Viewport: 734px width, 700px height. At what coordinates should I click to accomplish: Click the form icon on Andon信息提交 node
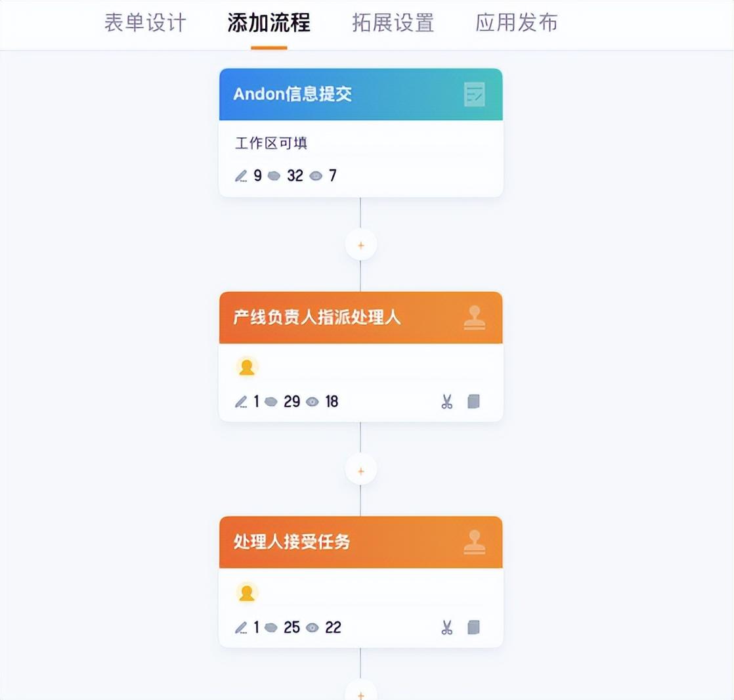click(474, 94)
